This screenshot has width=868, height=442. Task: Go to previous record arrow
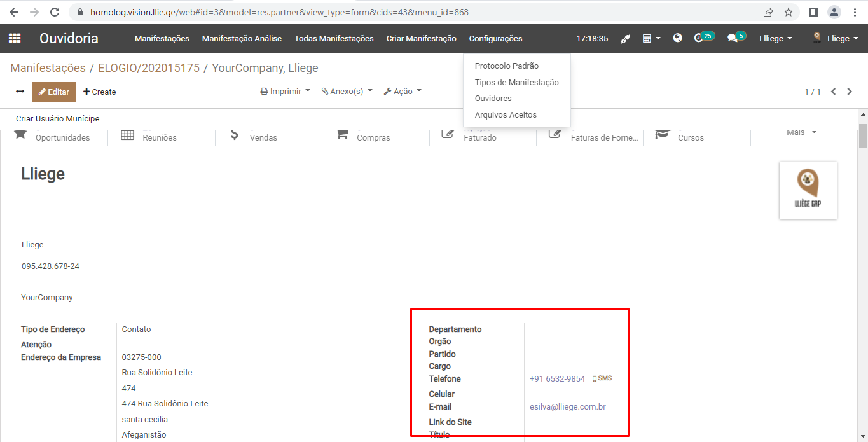click(x=834, y=92)
